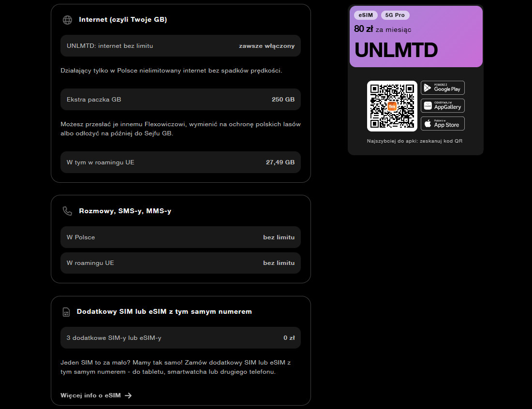The height and width of the screenshot is (409, 532).
Task: Click the 0 zł price value
Action: pos(289,338)
